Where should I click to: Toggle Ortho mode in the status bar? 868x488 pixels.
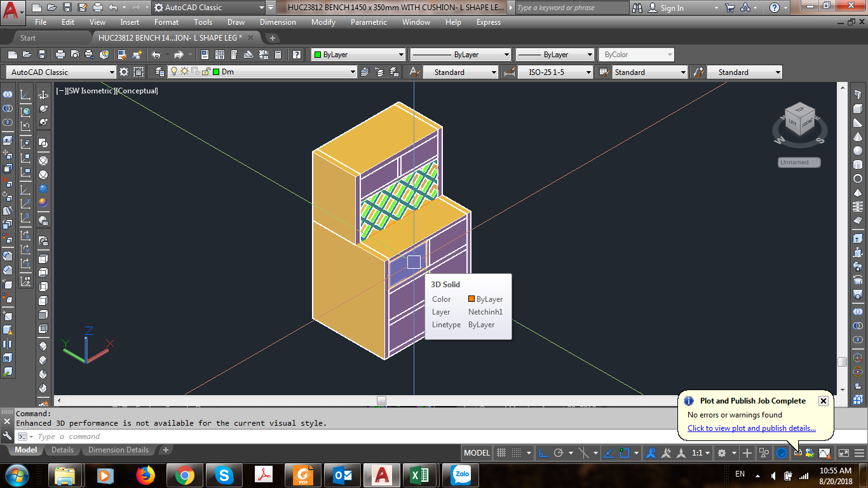[544, 453]
